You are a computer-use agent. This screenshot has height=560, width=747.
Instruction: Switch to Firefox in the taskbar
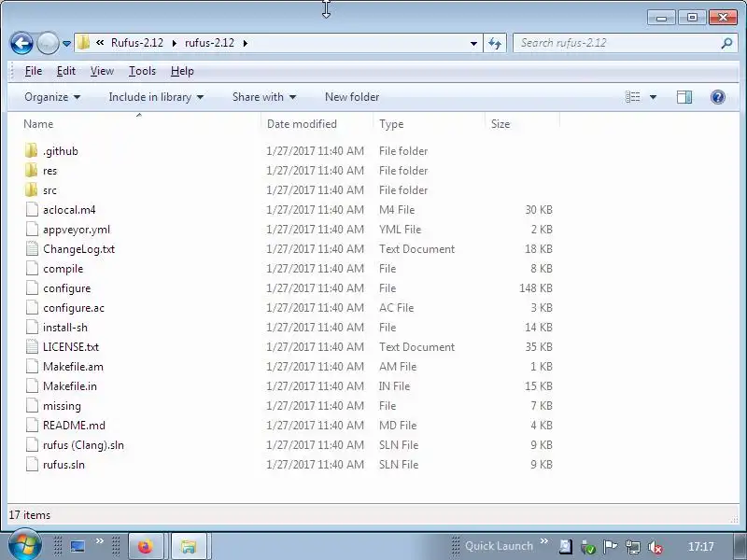click(x=146, y=546)
